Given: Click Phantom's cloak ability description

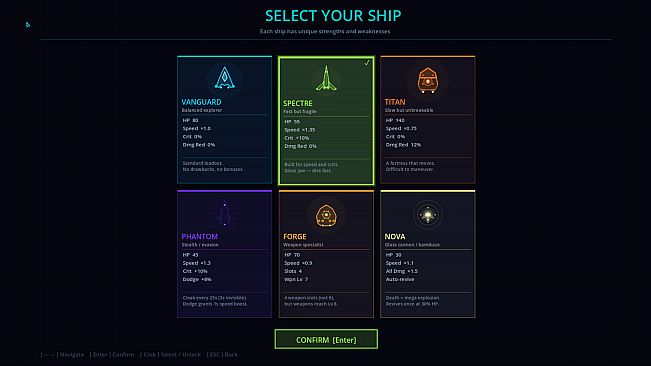Looking at the screenshot, I should click(x=215, y=301).
